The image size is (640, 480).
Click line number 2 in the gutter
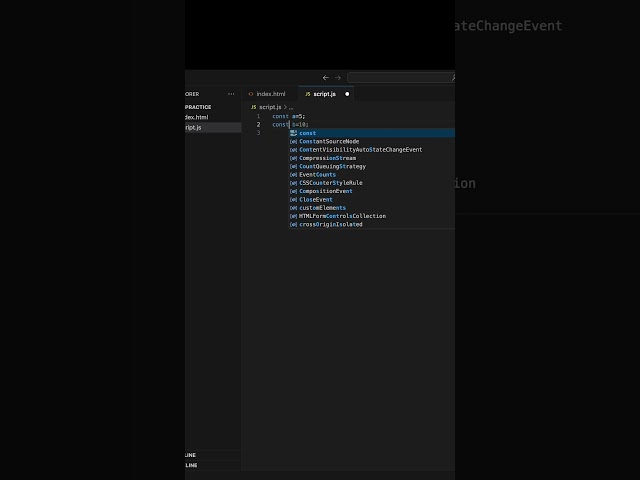(x=258, y=124)
